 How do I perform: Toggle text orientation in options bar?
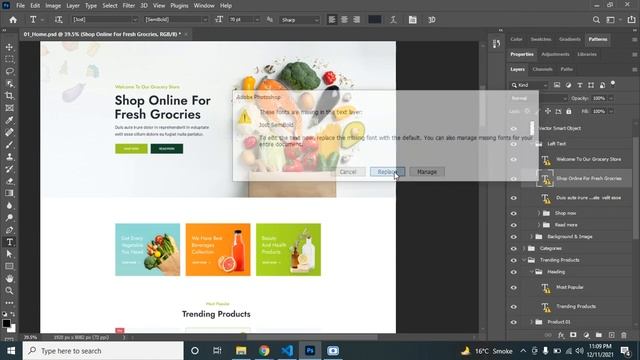click(x=58, y=20)
